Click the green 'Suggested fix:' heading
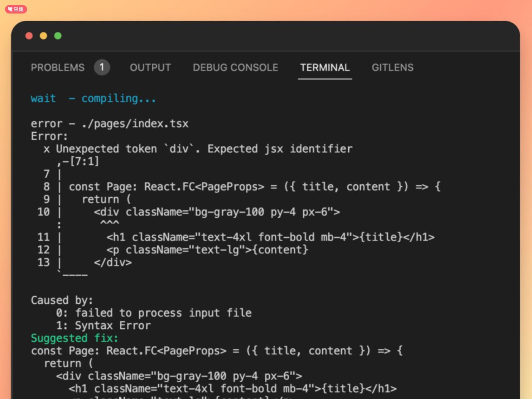The width and height of the screenshot is (532, 399). point(74,338)
